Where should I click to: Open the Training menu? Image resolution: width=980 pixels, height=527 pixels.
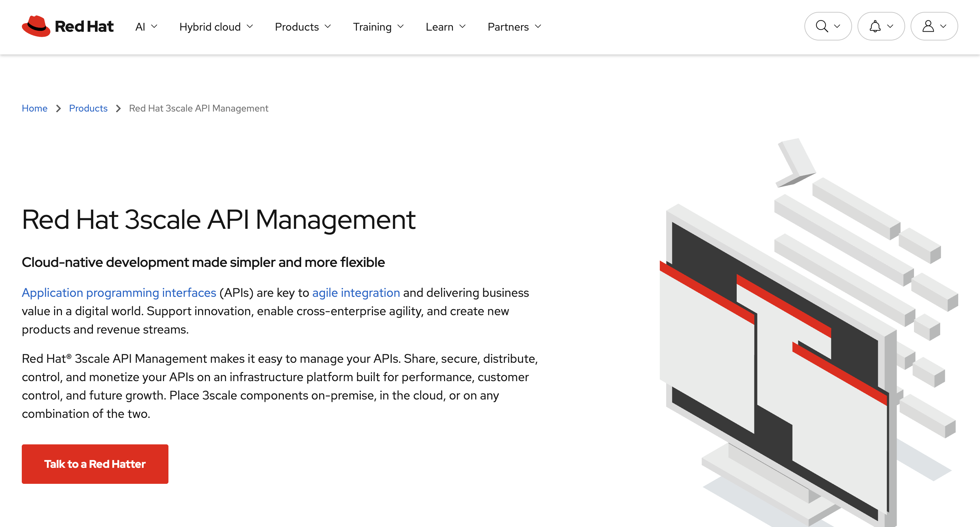click(x=378, y=27)
